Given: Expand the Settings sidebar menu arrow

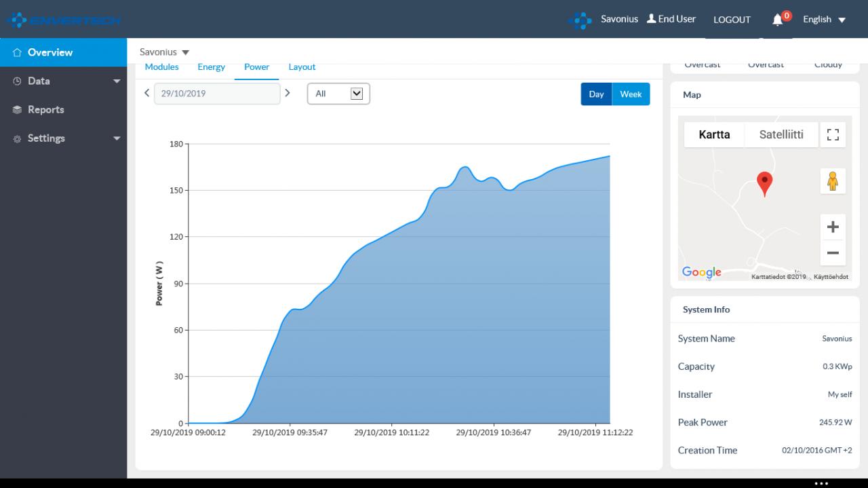Looking at the screenshot, I should point(117,138).
